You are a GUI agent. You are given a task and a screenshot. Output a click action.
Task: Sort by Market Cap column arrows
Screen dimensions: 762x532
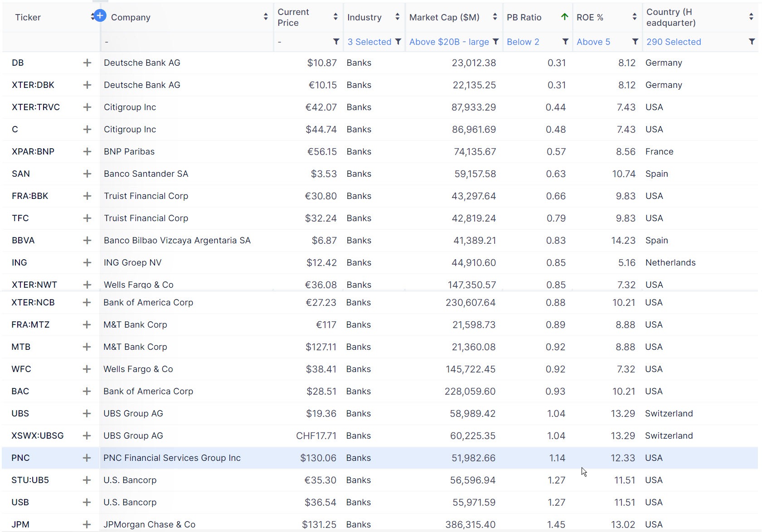pyautogui.click(x=495, y=17)
